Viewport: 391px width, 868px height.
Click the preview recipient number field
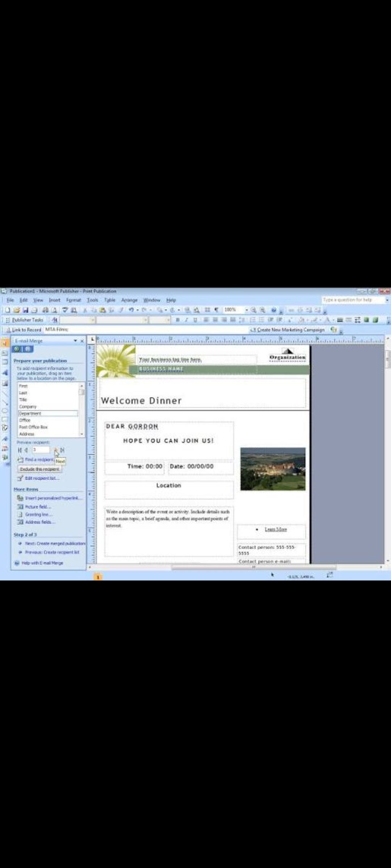click(41, 450)
